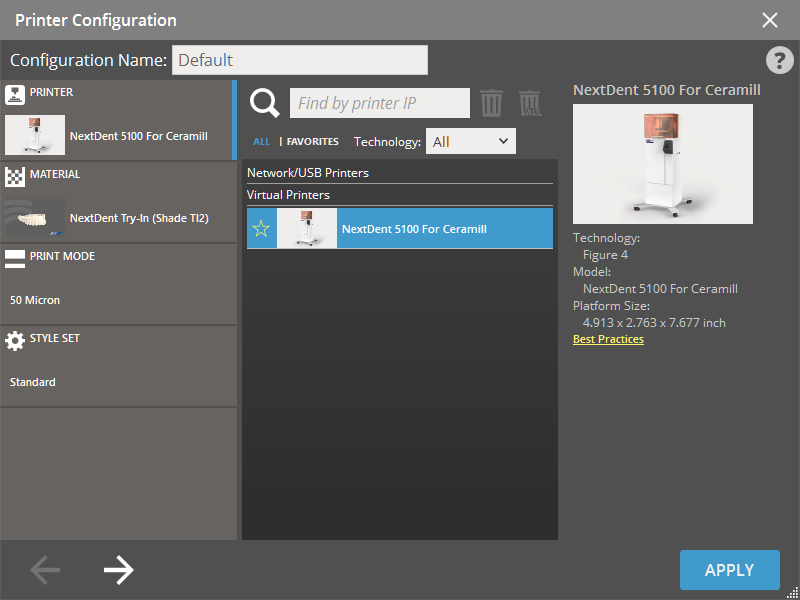The image size is (800, 600).
Task: Click the NextDent 5100 preview image
Action: [662, 163]
